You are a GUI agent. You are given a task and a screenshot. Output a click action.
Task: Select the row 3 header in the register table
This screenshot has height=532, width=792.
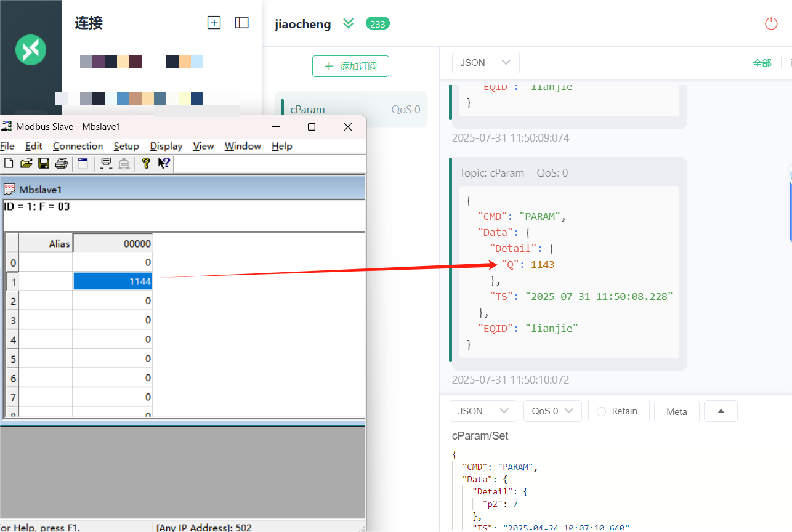(x=12, y=320)
